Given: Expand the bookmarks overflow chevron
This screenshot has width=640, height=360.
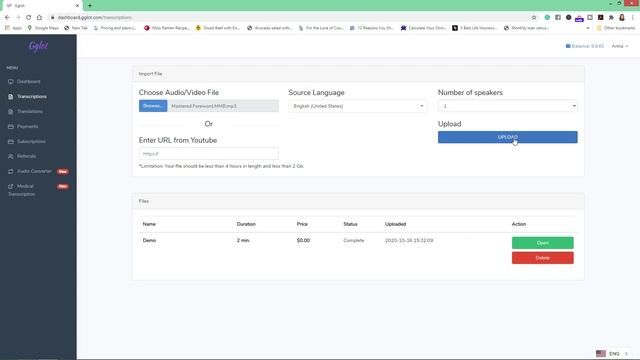Looking at the screenshot, I should point(588,28).
